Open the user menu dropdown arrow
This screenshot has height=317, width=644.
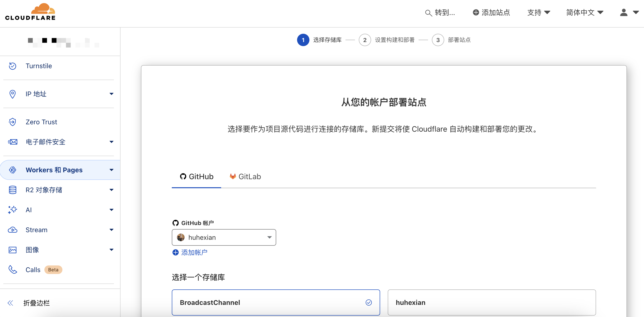pos(636,12)
